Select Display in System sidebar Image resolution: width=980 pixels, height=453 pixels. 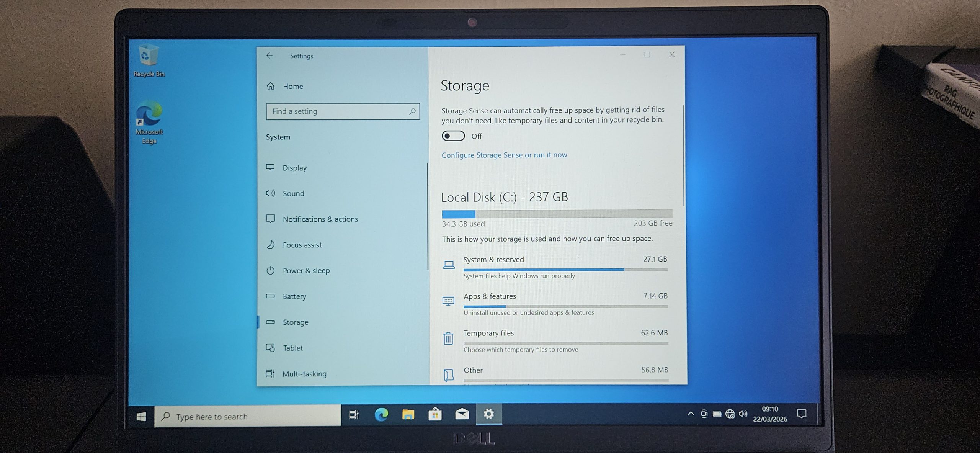[294, 168]
